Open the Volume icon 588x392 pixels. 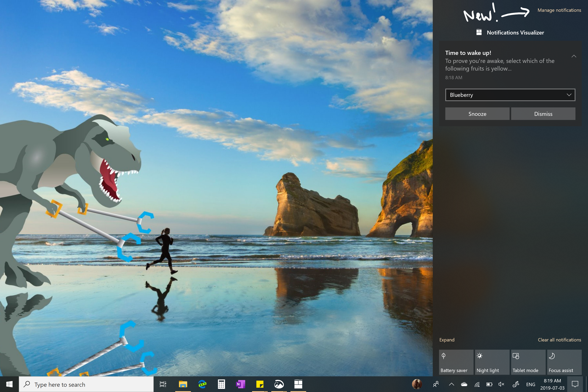point(498,384)
